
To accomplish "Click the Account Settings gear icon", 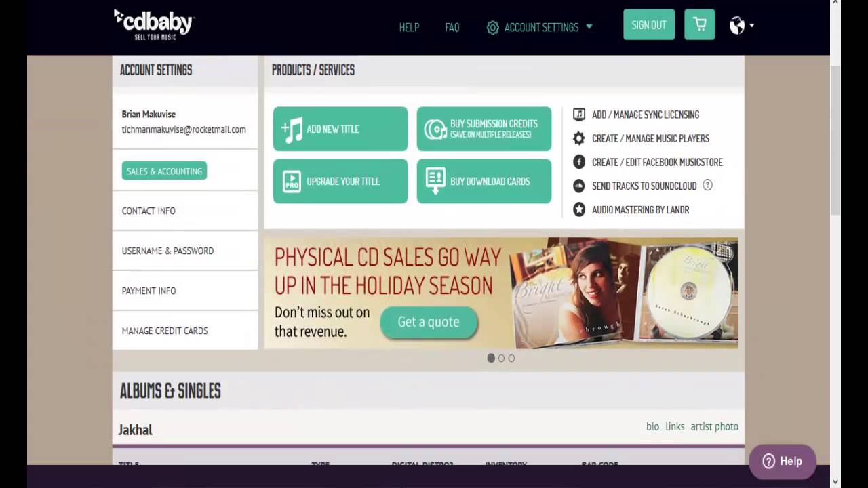I will 493,28.
